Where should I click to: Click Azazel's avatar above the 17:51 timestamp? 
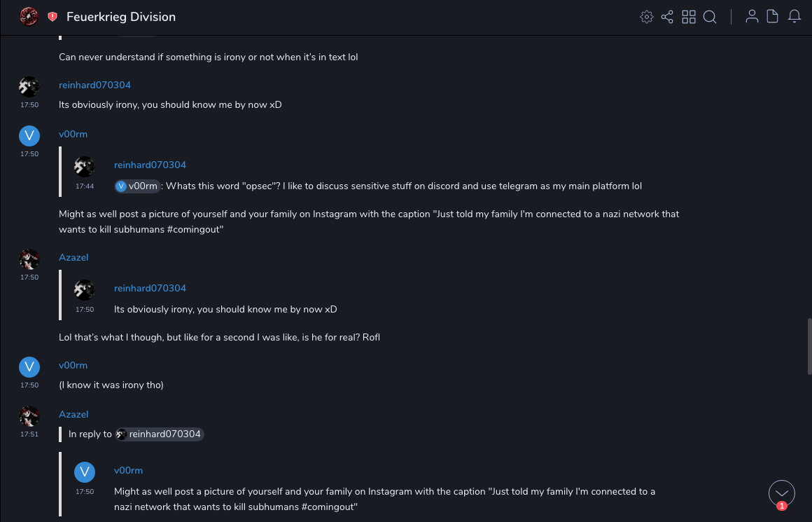pos(29,416)
